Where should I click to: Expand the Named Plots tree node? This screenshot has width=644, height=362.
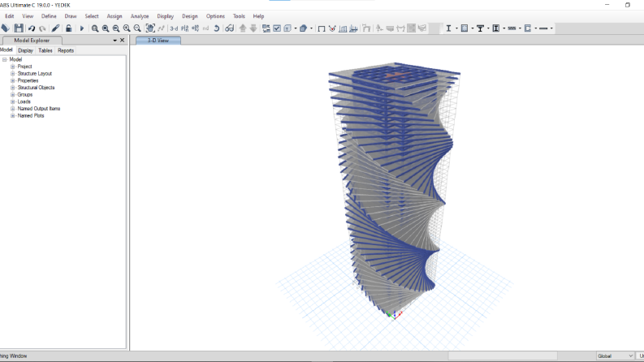pyautogui.click(x=12, y=116)
